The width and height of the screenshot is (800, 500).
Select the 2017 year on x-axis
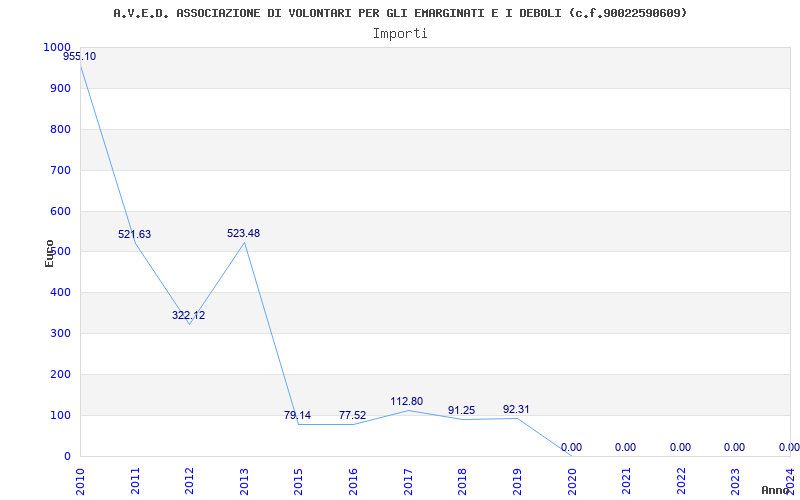coord(408,478)
